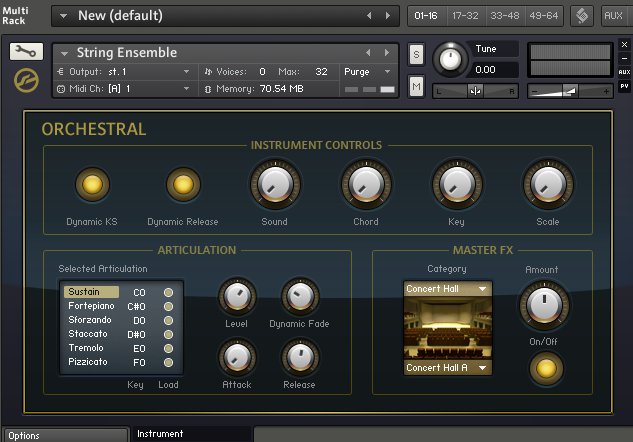Toggle the small AUX sends icon on the instrument
633x442 pixels.
point(624,72)
